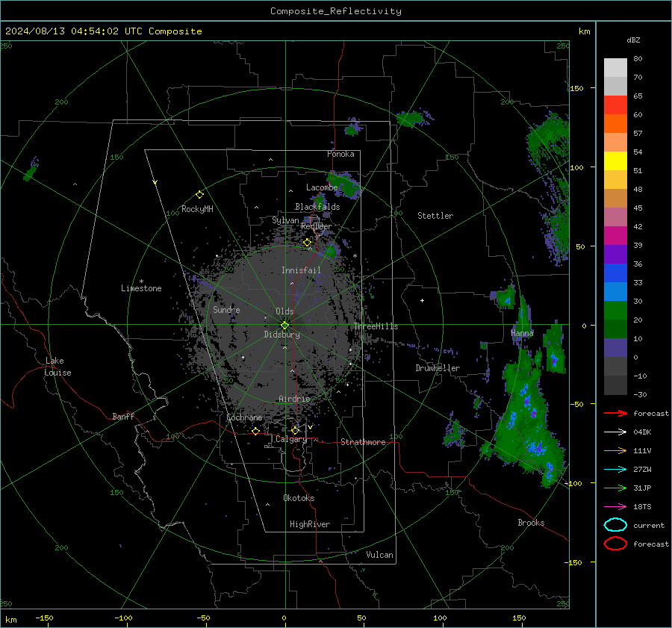Screen dimensions: 672x628
Task: Click the green echo east of Lacombe
Action: coord(344,185)
